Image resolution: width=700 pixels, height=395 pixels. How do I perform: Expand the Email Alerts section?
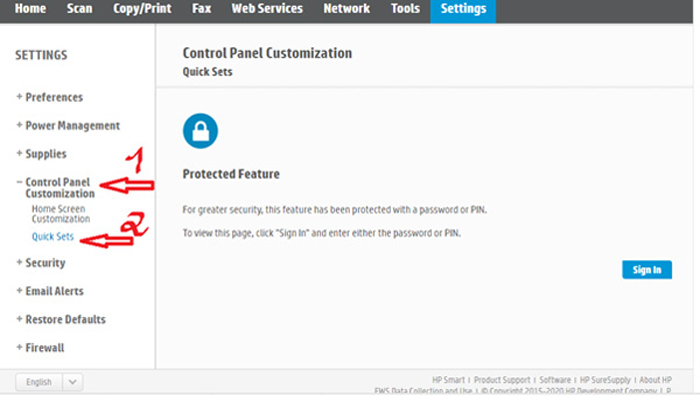pos(50,291)
